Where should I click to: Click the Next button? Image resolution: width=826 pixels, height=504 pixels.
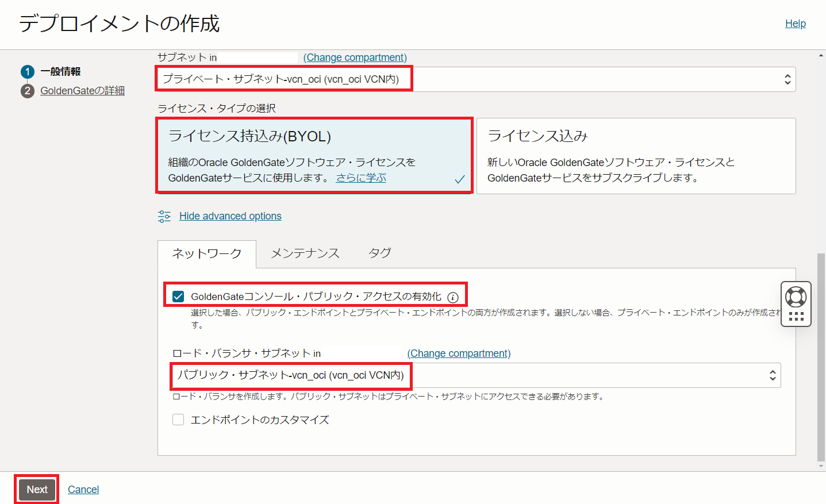click(x=36, y=489)
